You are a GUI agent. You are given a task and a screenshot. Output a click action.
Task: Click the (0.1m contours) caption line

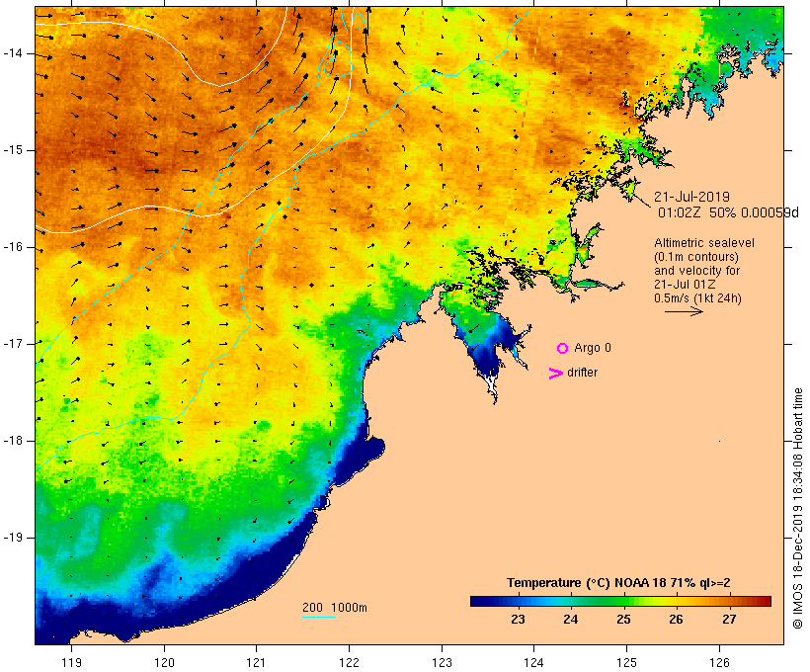coord(696,257)
